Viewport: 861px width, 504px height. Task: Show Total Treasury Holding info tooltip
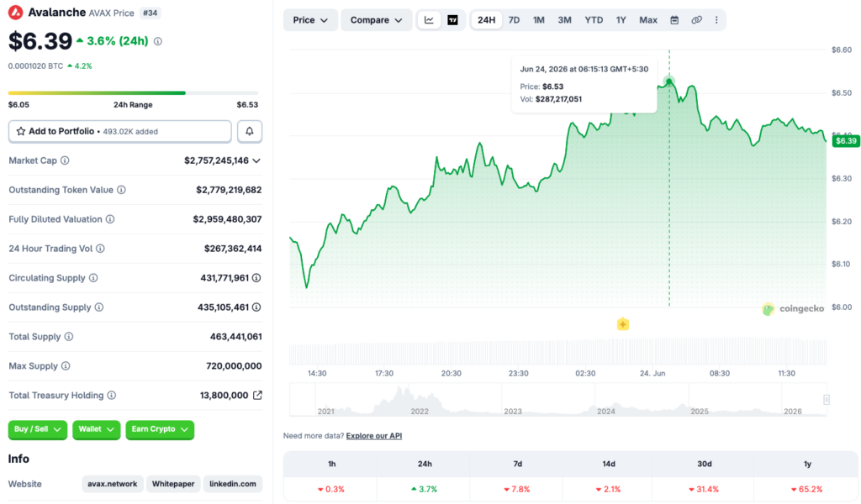tap(112, 396)
